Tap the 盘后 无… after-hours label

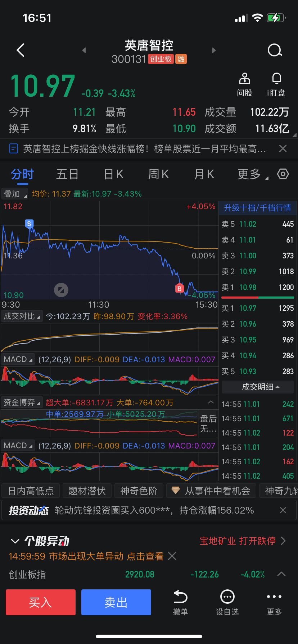pyautogui.click(x=208, y=423)
